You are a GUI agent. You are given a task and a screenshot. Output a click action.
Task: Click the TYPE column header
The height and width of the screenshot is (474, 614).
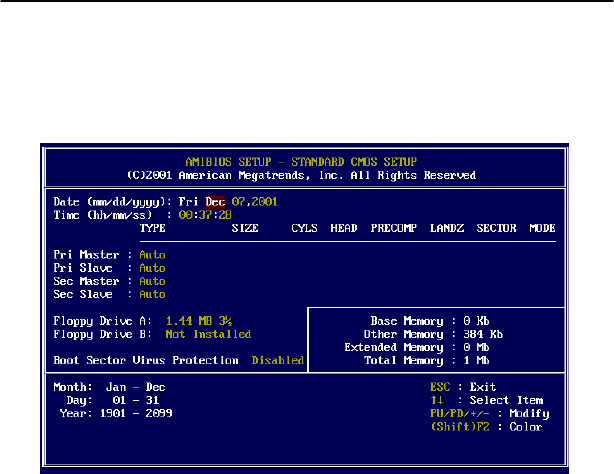tap(153, 228)
